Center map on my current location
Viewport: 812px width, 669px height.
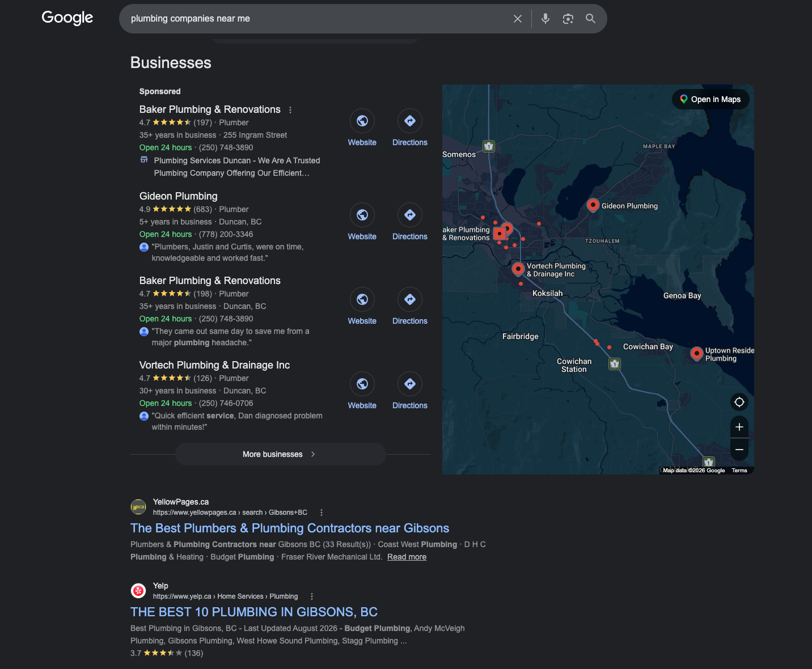tap(739, 402)
